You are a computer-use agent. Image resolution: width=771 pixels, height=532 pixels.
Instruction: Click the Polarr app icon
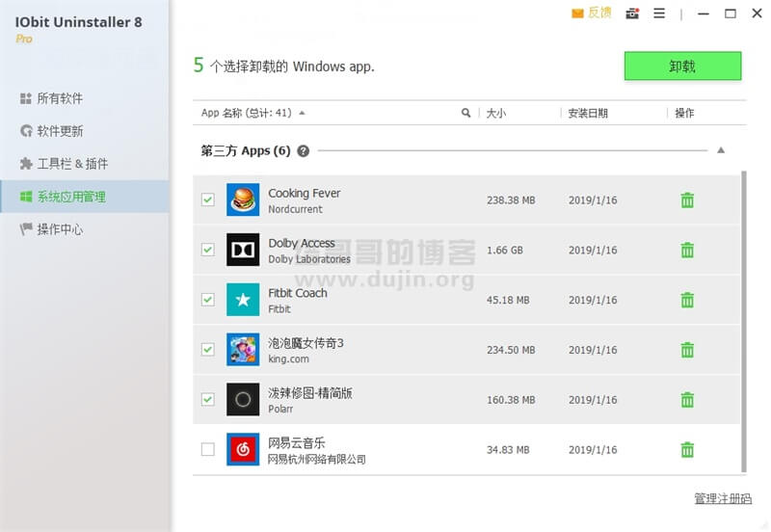tap(243, 399)
